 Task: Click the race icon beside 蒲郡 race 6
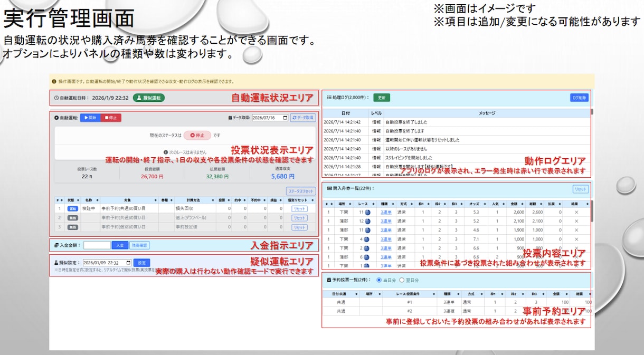click(x=366, y=257)
